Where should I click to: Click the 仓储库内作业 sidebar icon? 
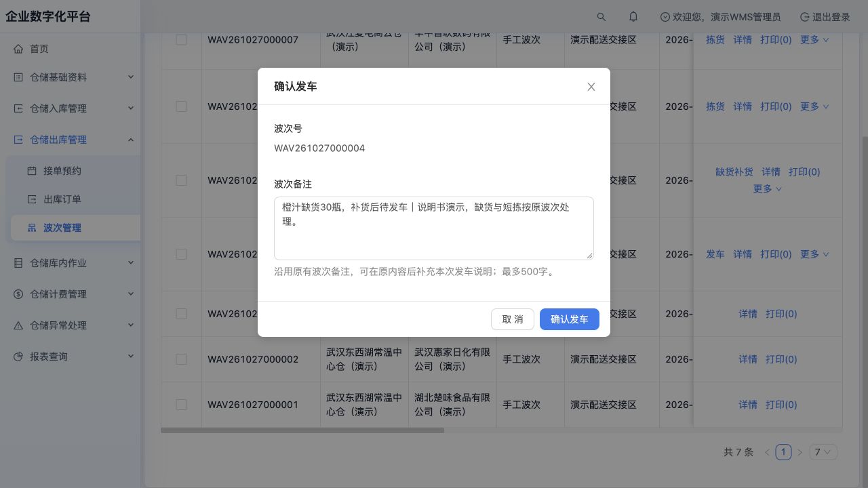tap(18, 263)
